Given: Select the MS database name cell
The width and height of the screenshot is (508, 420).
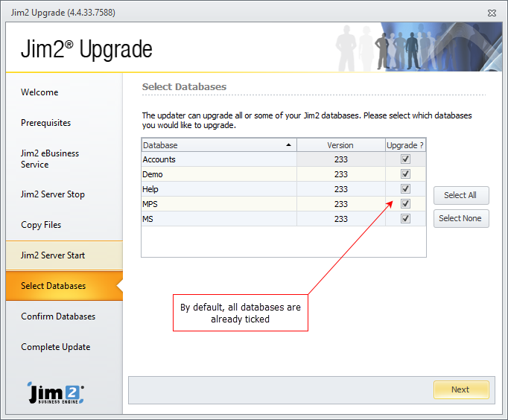Looking at the screenshot, I should tap(219, 219).
